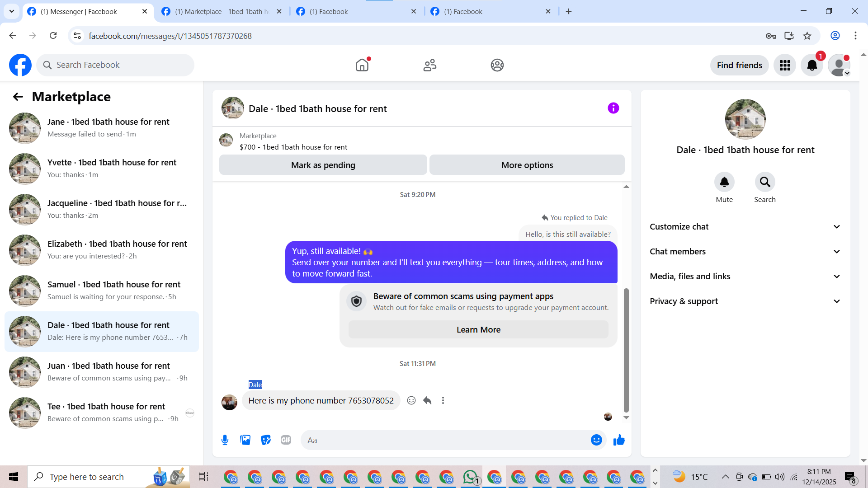
Task: Attach a photo using the image icon
Action: pyautogui.click(x=245, y=440)
